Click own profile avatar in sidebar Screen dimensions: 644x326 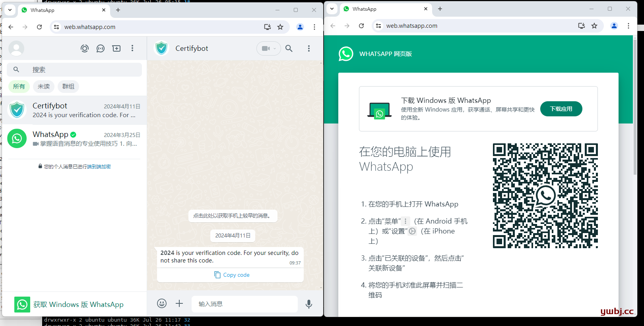coord(16,48)
